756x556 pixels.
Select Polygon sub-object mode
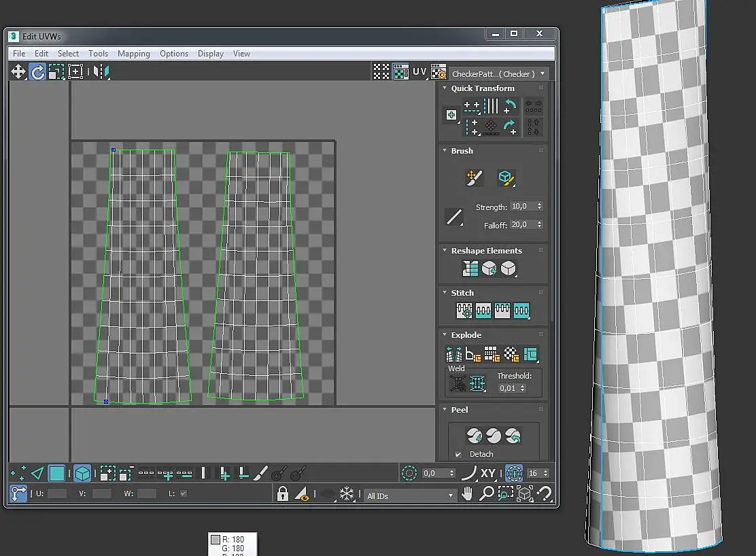tap(57, 473)
